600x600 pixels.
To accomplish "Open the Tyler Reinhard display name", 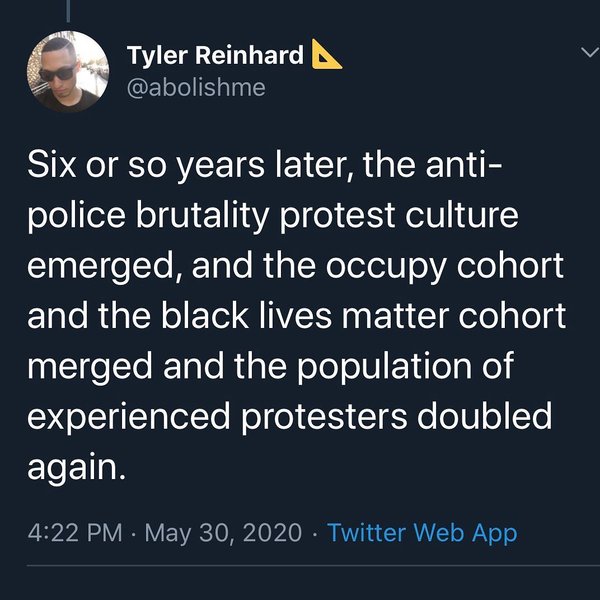I will pos(215,56).
